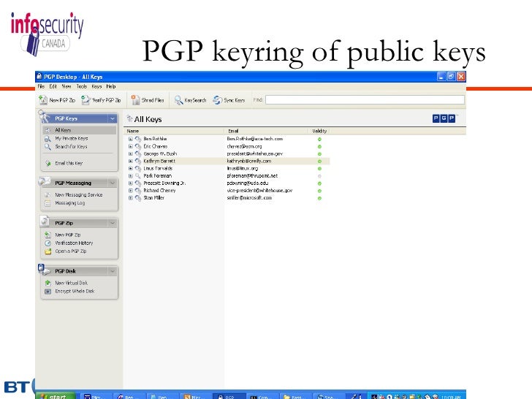Click the New Virtual Disk icon
The width and height of the screenshot is (532, 399).
pos(47,283)
